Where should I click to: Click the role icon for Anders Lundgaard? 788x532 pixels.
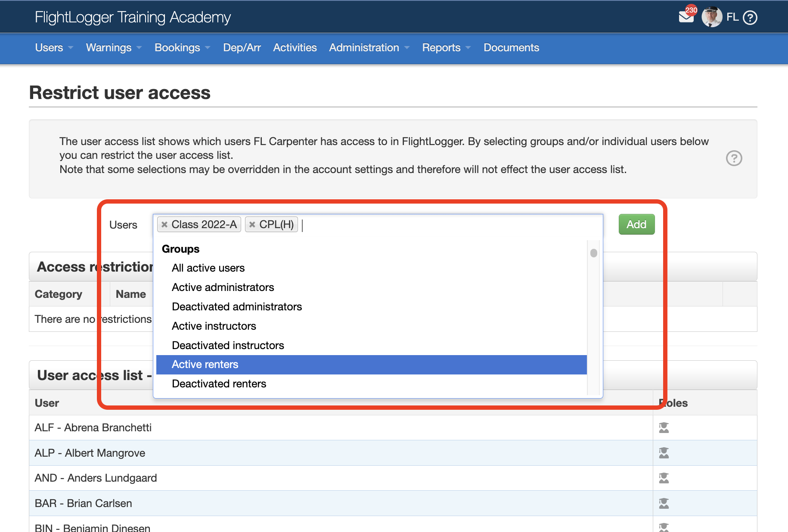pyautogui.click(x=664, y=478)
